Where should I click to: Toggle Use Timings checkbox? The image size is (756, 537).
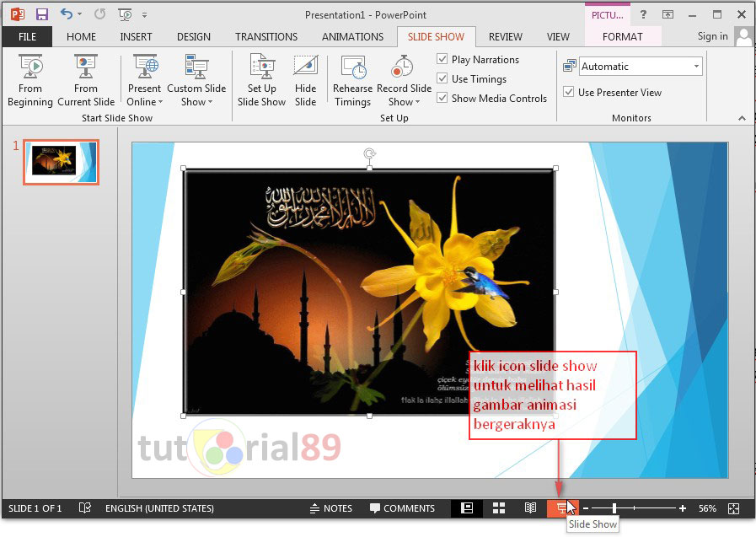point(442,78)
